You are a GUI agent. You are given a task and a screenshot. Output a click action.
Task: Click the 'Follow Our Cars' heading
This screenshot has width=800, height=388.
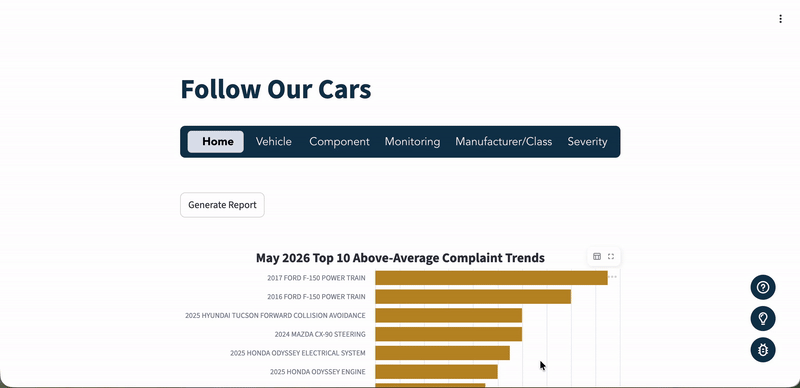pos(276,89)
